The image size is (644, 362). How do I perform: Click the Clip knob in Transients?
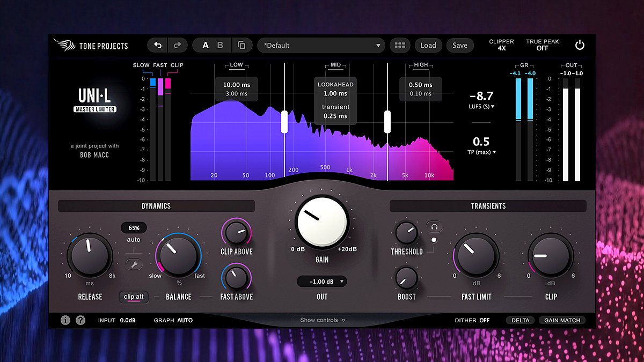pyautogui.click(x=551, y=255)
